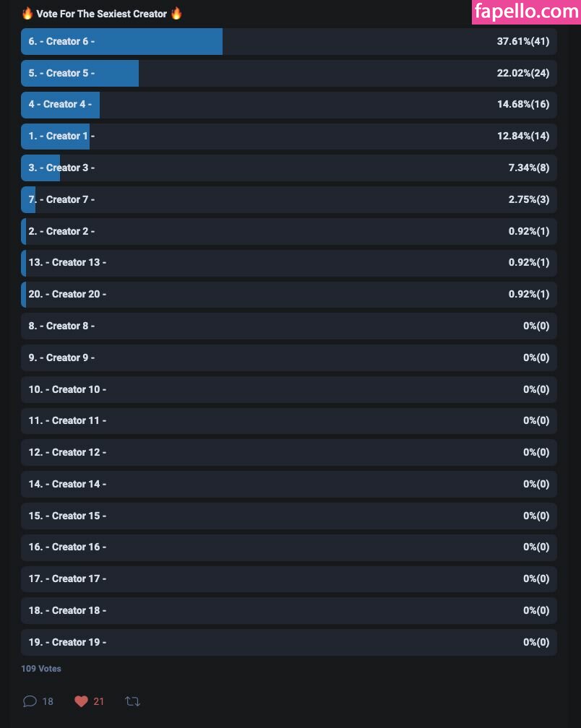Click the repost arrows icon

coord(132,701)
